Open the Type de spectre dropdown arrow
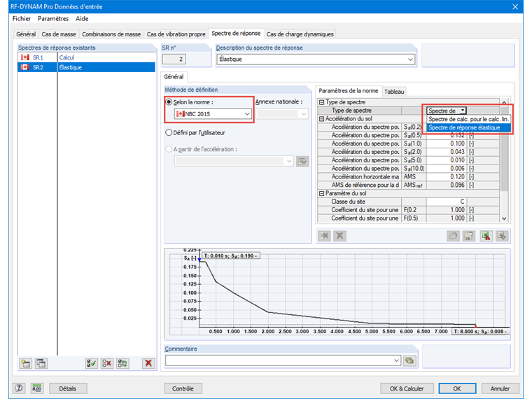The height and width of the screenshot is (399, 532). 463,111
